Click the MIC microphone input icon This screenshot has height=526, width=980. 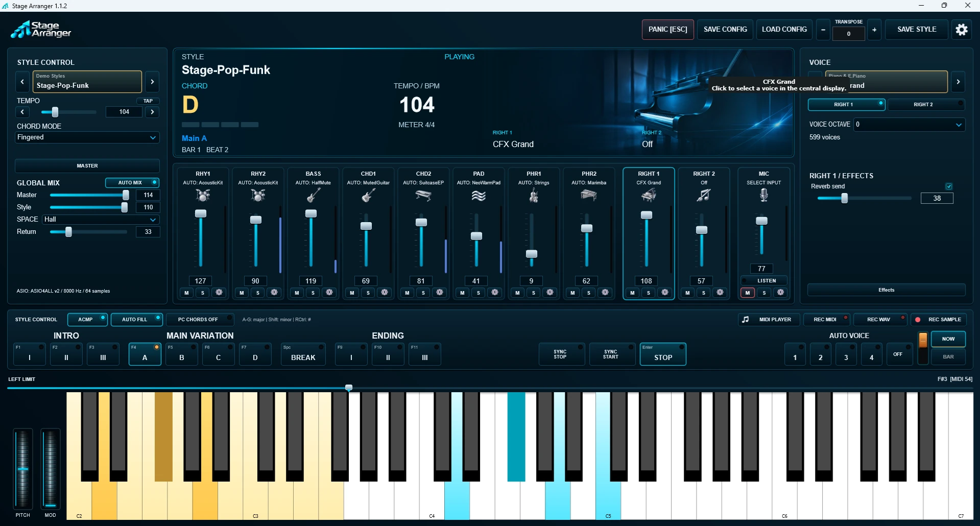pos(763,195)
